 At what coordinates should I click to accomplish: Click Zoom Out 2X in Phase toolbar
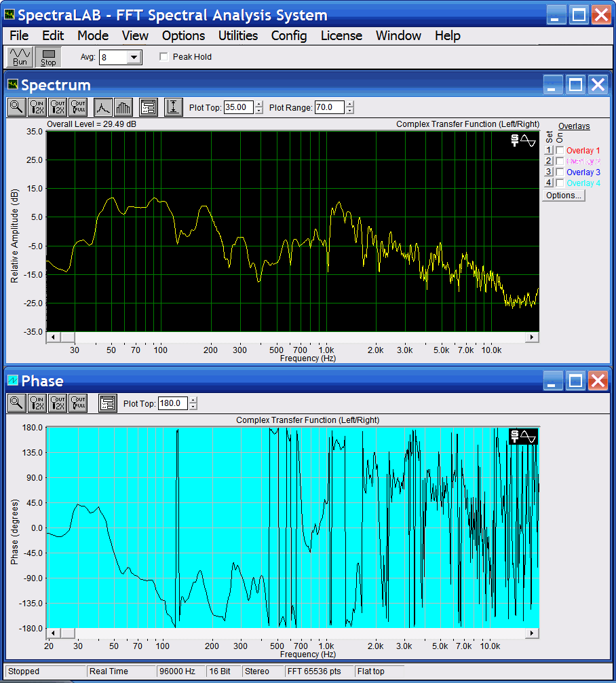(58, 403)
